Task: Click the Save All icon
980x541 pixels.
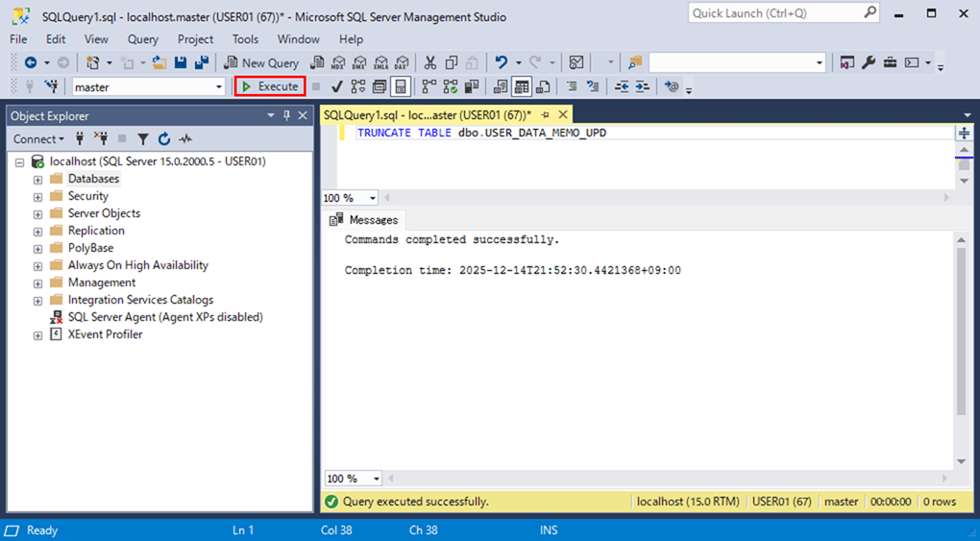Action: pos(202,63)
